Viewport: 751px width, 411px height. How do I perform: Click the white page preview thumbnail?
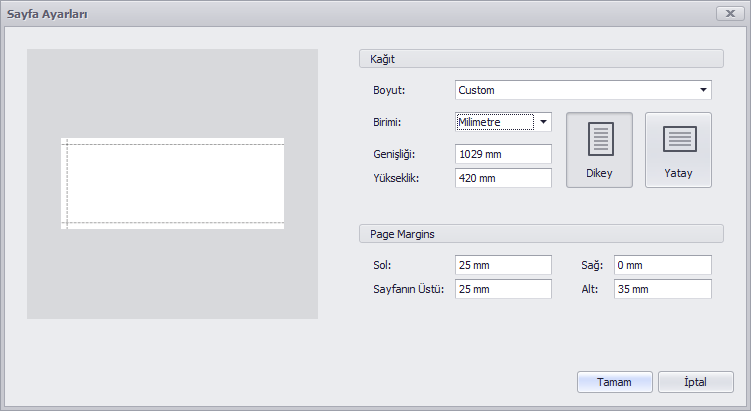172,183
